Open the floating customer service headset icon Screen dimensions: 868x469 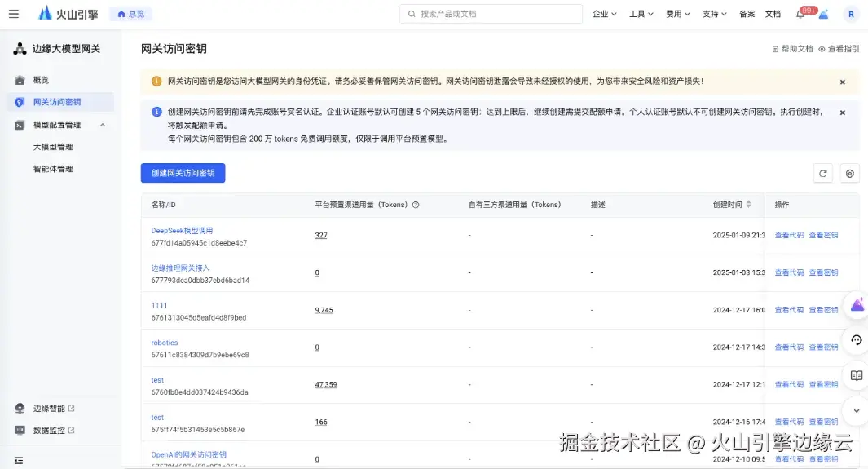pyautogui.click(x=857, y=340)
